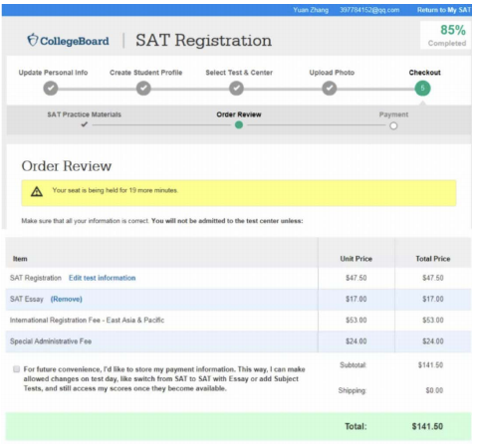477x448 pixels.
Task: Click the 85% Completed indicator
Action: point(446,35)
